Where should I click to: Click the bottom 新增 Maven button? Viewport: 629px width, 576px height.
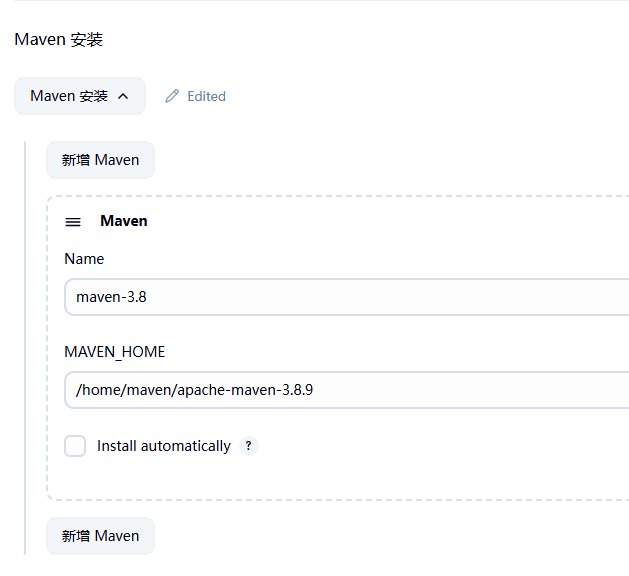100,536
